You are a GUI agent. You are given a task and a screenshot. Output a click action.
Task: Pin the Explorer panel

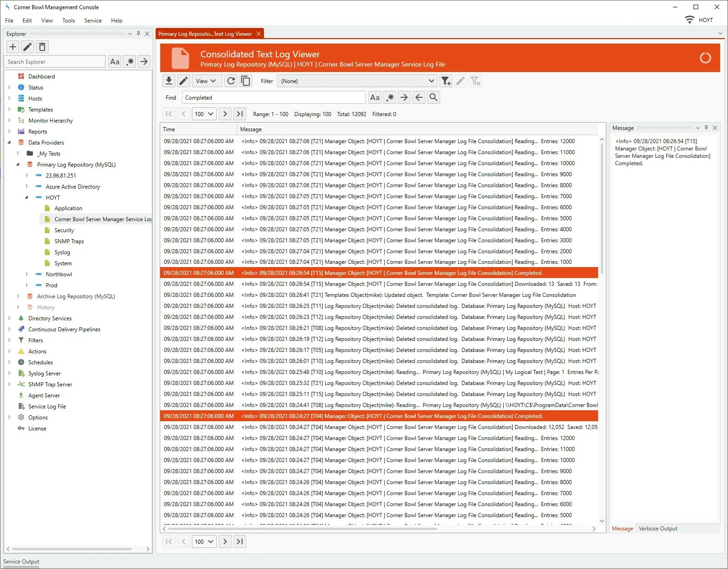(138, 33)
